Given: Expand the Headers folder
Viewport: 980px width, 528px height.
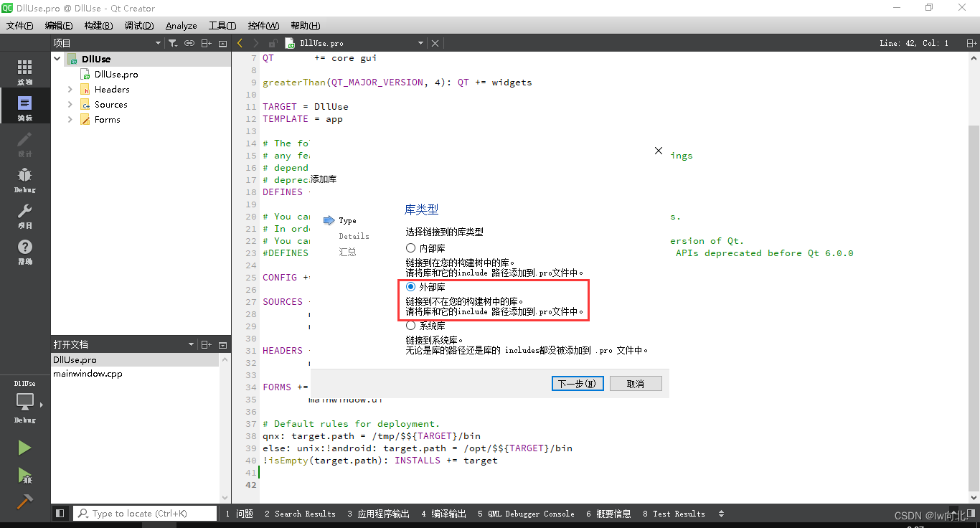Looking at the screenshot, I should point(70,90).
